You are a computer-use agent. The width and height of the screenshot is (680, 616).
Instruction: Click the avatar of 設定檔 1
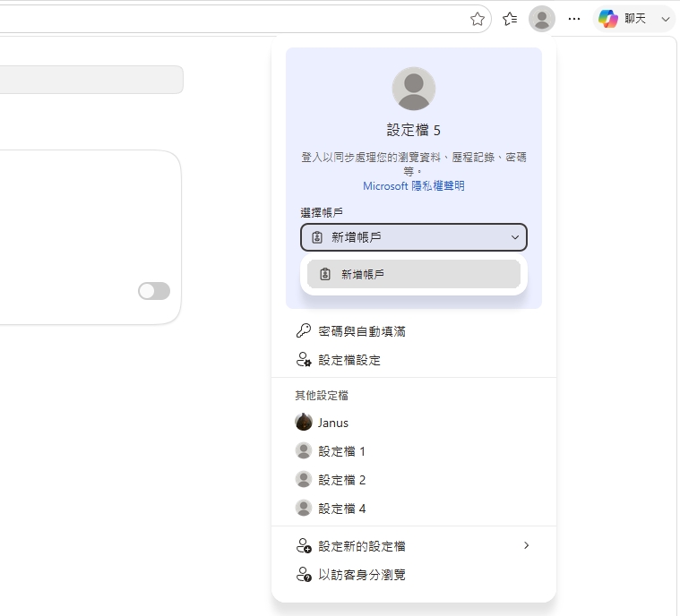coord(304,450)
